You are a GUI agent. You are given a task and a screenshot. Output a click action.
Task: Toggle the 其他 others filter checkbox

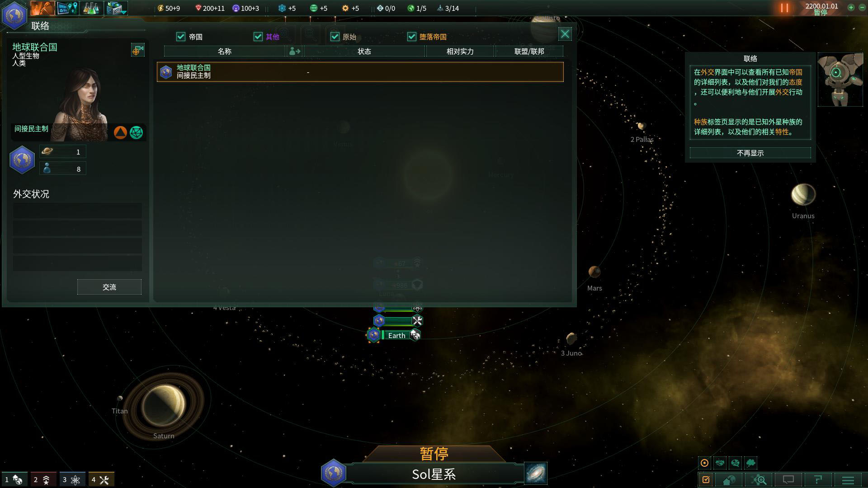(258, 36)
